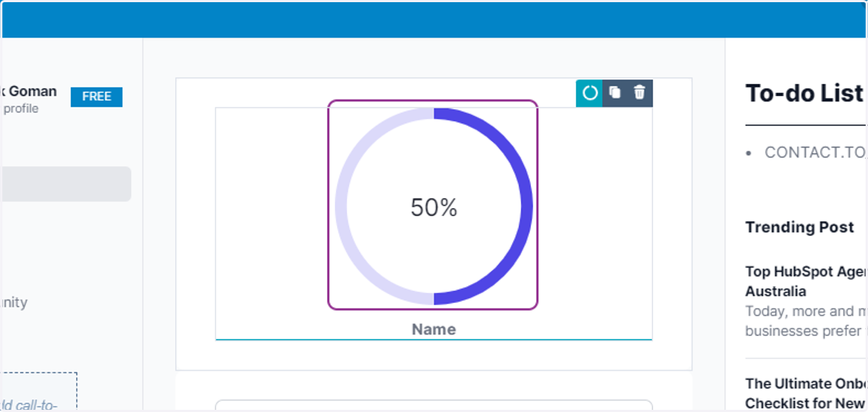Select the purple-outlined progress circle module
The width and height of the screenshot is (868, 412).
[x=433, y=205]
